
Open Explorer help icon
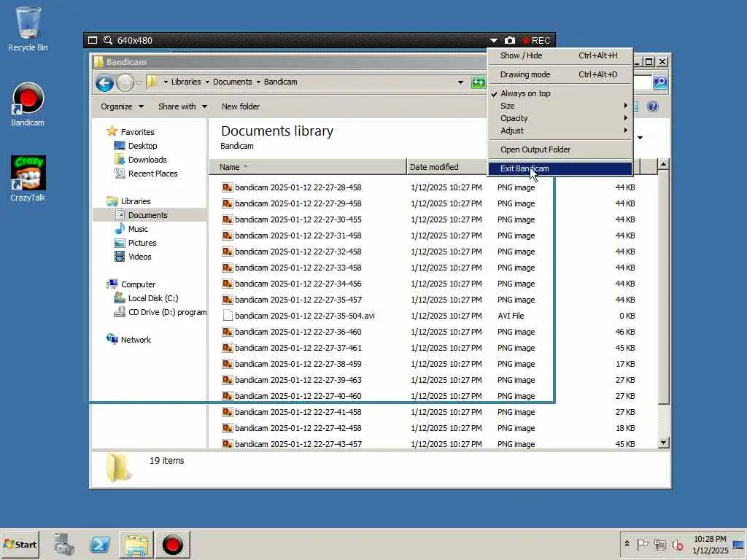(x=653, y=106)
